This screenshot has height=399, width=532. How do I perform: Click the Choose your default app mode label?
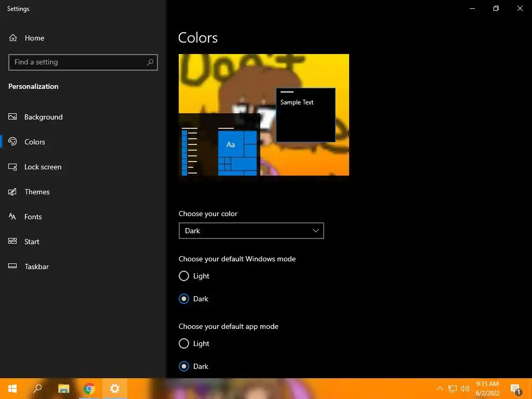click(x=229, y=326)
